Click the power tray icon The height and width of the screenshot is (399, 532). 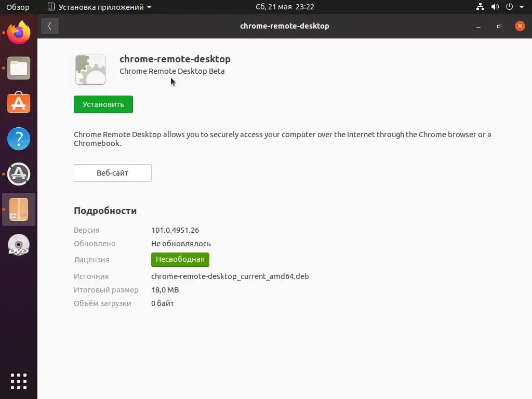509,7
